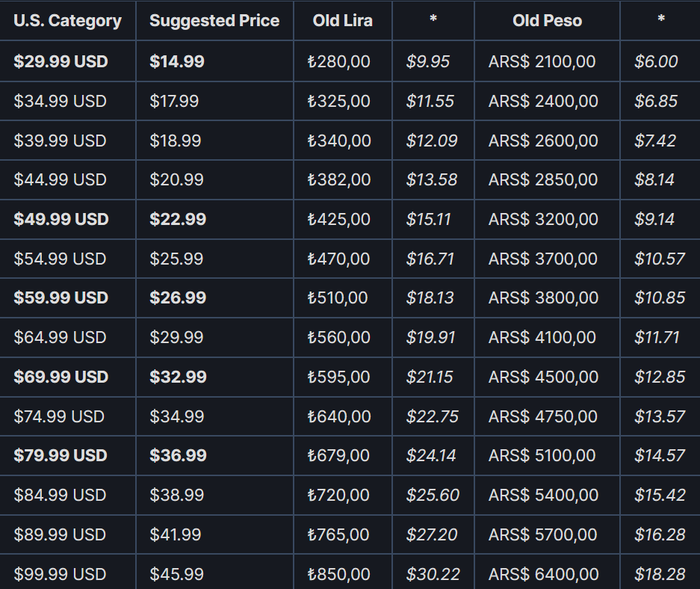
Task: Select the ARS$ 6400,00 peso cell
Action: tap(543, 574)
